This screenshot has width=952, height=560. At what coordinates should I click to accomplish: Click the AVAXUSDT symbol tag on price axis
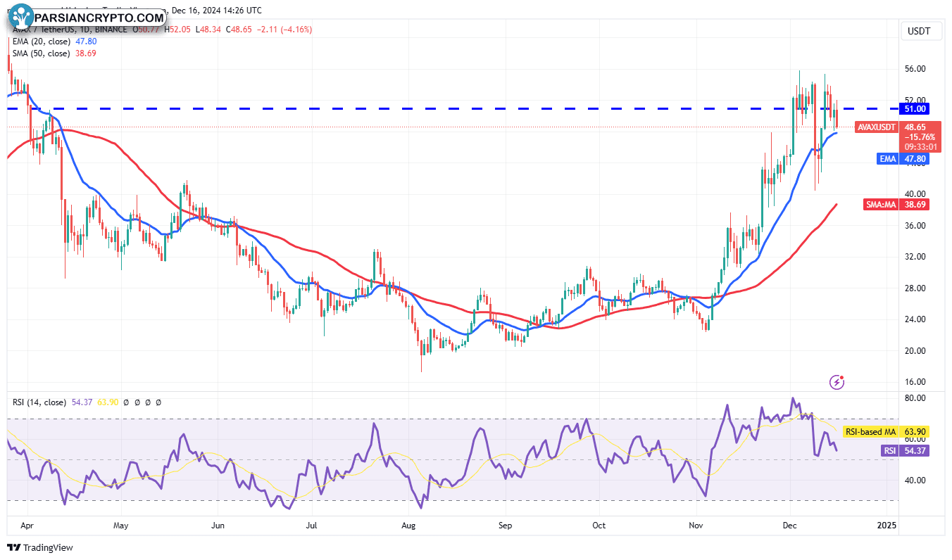tap(877, 127)
